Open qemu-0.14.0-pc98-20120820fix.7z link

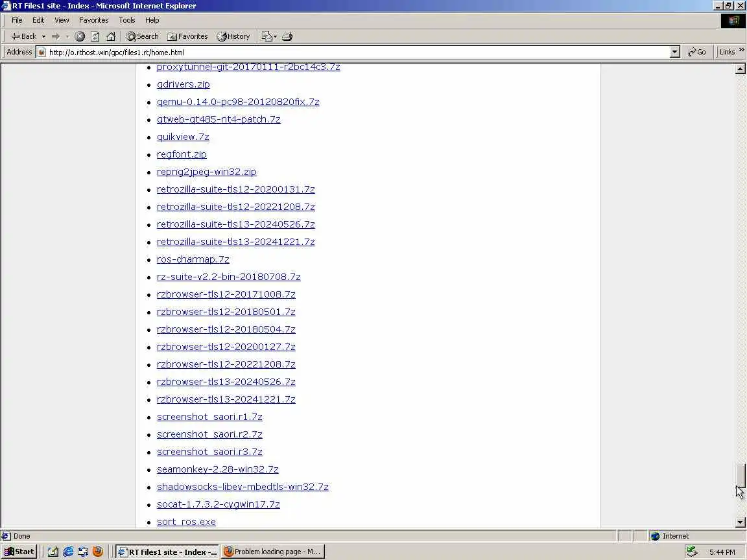(x=238, y=102)
